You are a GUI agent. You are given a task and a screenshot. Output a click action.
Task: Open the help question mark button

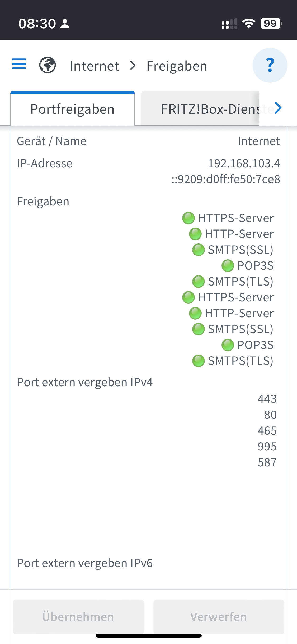(270, 65)
